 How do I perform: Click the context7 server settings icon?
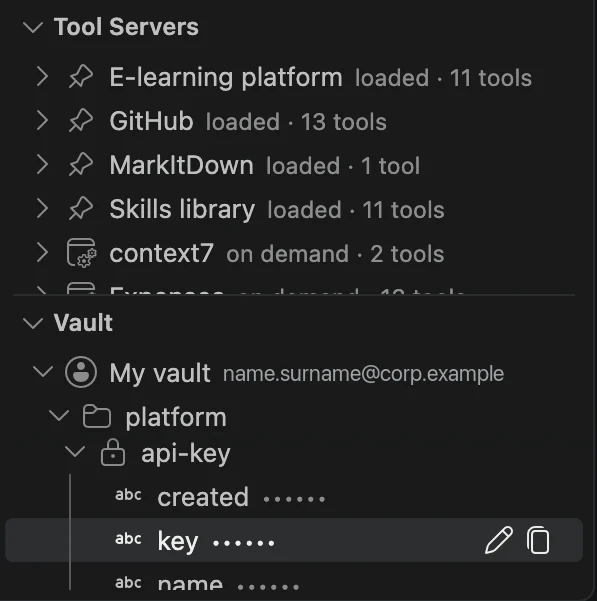(82, 253)
